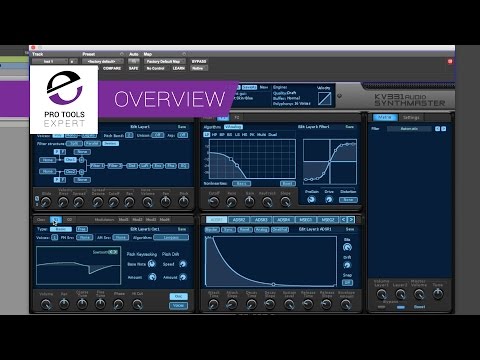The height and width of the screenshot is (360, 480).
Task: Select the ADSR3 tab
Action: 261,220
